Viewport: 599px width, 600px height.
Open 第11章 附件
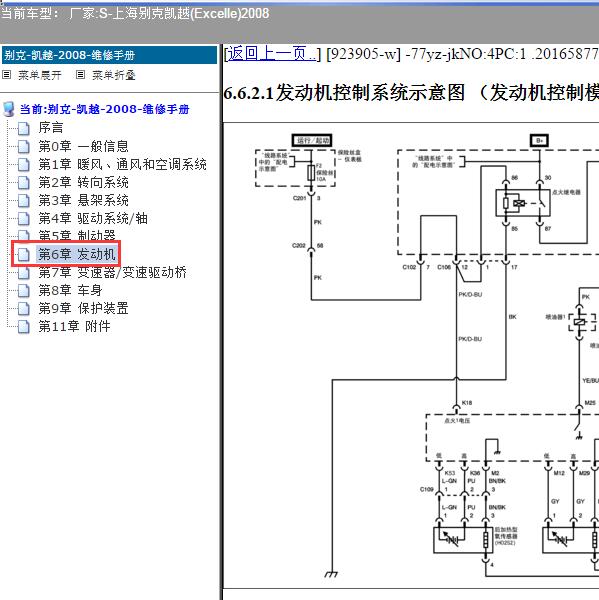[75, 326]
